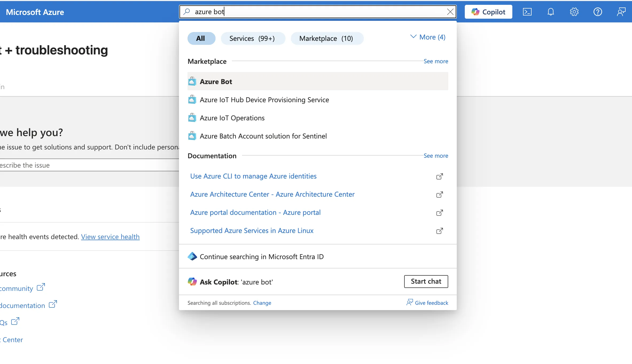Open Use Azure CLI to manage identities
The image size is (632, 364).
(x=253, y=176)
